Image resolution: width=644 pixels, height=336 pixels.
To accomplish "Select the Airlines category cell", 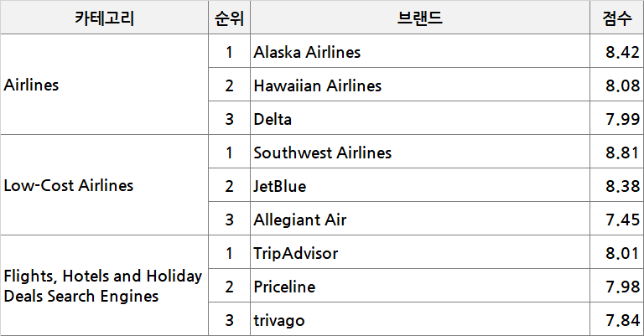I will [x=32, y=85].
